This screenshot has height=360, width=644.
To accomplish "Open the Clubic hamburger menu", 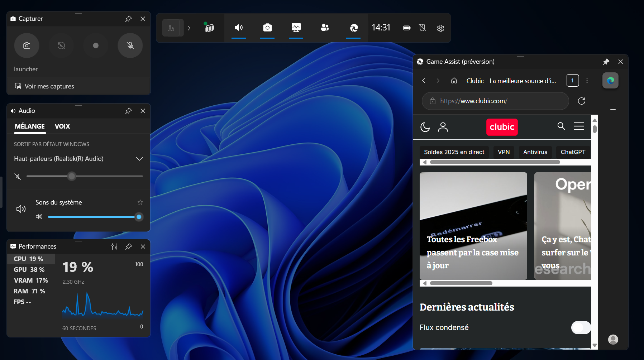I will pyautogui.click(x=579, y=126).
